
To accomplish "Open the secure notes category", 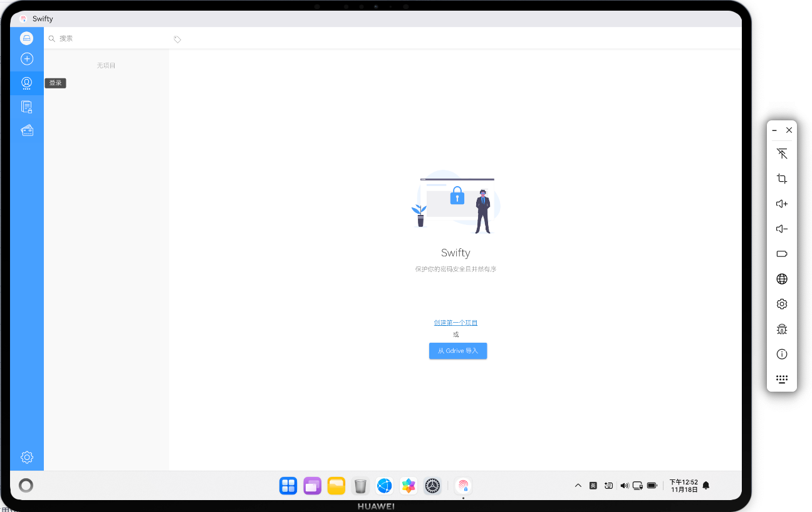I will [27, 107].
